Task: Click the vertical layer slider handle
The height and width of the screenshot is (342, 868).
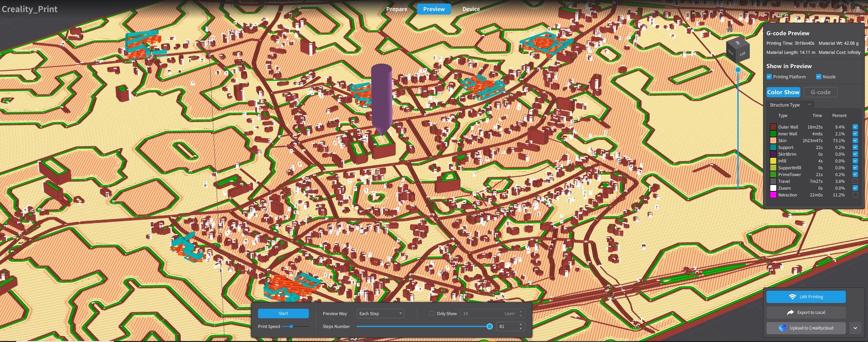Action: [x=738, y=70]
